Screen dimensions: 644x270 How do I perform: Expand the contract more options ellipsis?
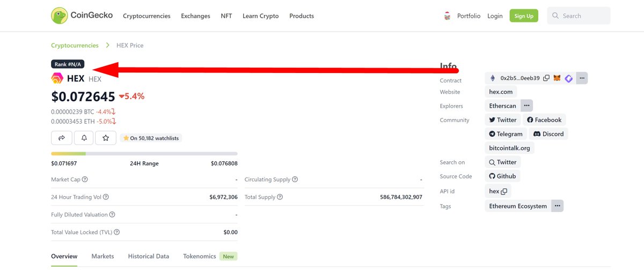point(582,78)
